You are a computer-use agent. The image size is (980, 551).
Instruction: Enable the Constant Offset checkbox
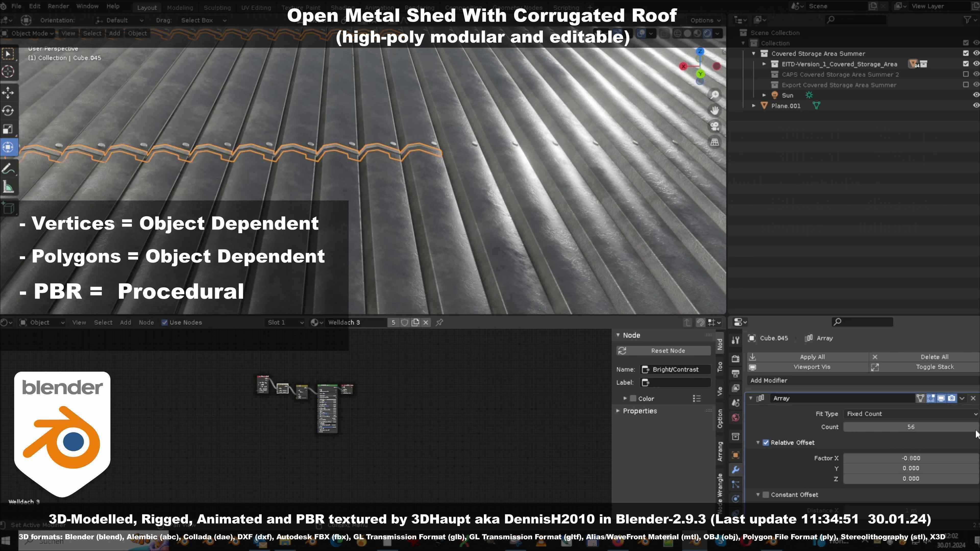(x=766, y=495)
